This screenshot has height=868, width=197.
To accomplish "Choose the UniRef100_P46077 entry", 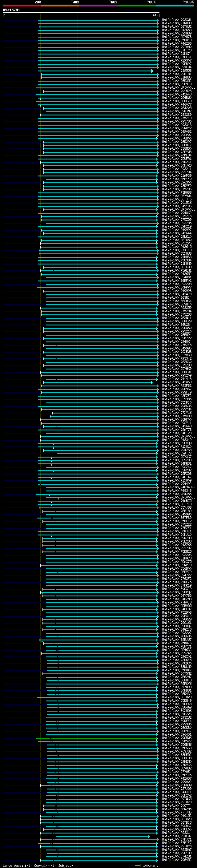I will [176, 104].
